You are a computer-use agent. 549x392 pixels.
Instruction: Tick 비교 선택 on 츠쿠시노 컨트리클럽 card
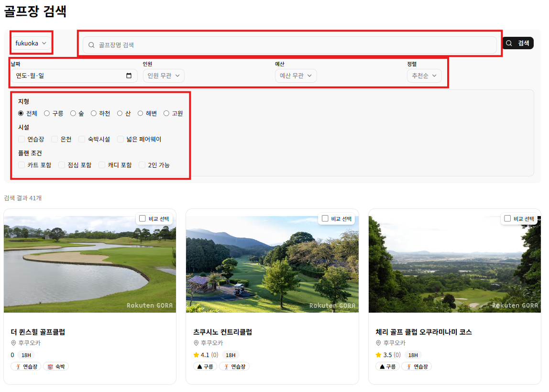pyautogui.click(x=325, y=218)
